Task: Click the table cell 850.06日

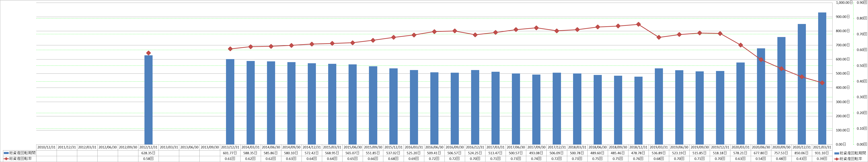Action: coord(802,153)
